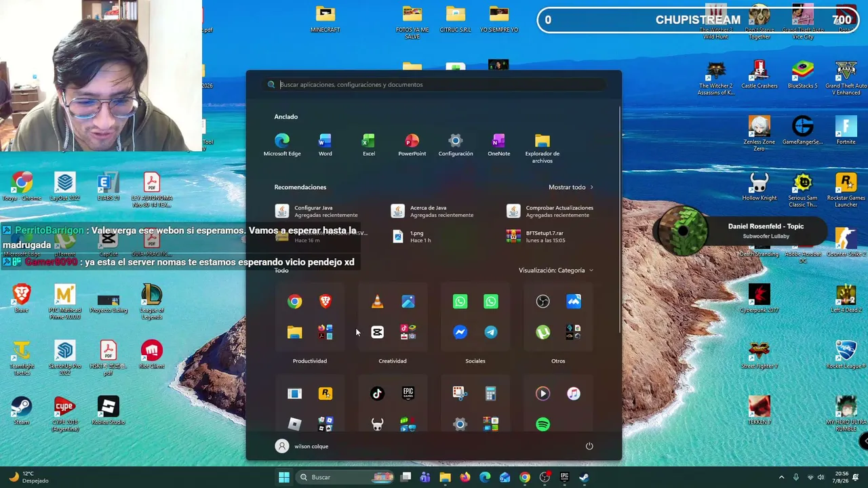Select the Roblox Studio desktop shortcut

[108, 411]
